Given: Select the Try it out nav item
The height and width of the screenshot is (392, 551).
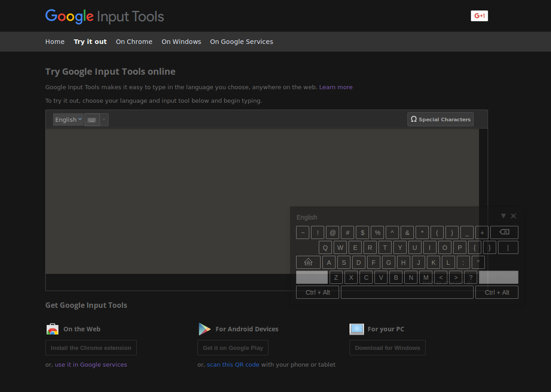Looking at the screenshot, I should [x=90, y=42].
